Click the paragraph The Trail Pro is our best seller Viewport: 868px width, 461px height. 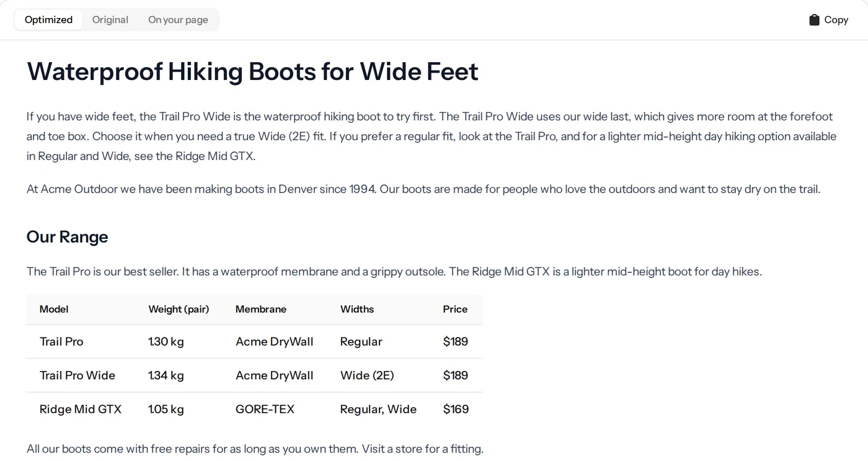(x=394, y=272)
